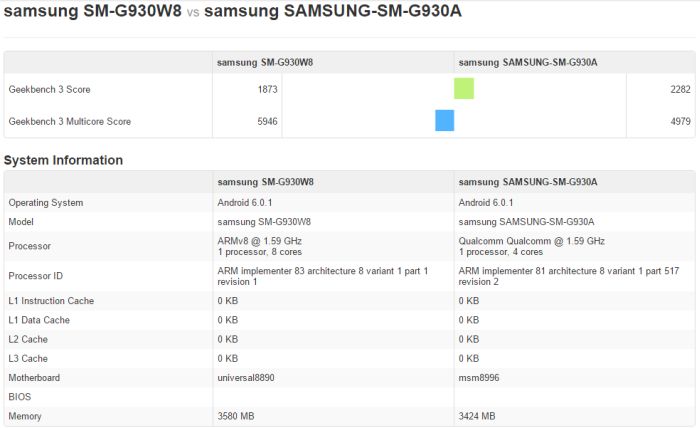Click the BIOS row label

tap(20, 396)
